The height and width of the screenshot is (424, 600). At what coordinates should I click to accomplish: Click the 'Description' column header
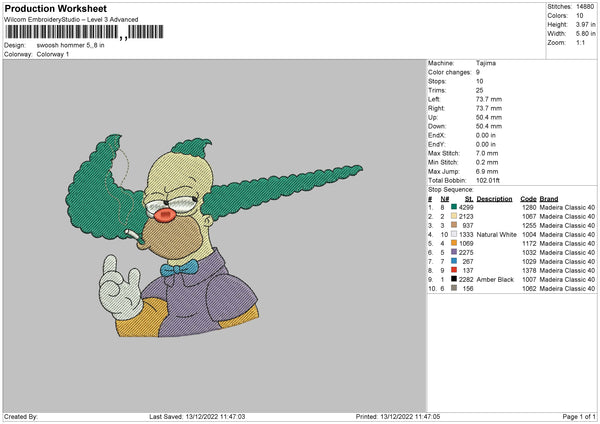coord(494,199)
